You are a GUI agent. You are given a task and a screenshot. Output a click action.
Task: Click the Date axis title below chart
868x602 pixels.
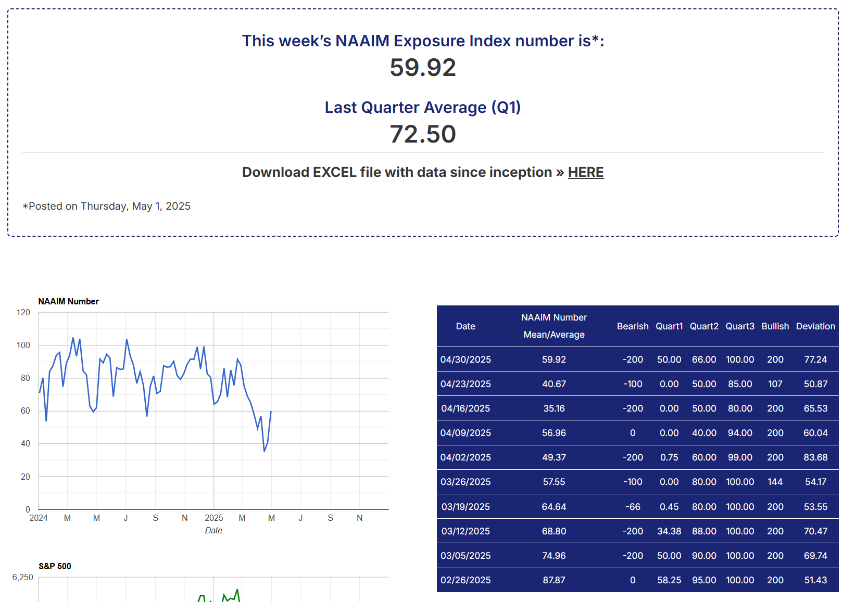tap(213, 530)
